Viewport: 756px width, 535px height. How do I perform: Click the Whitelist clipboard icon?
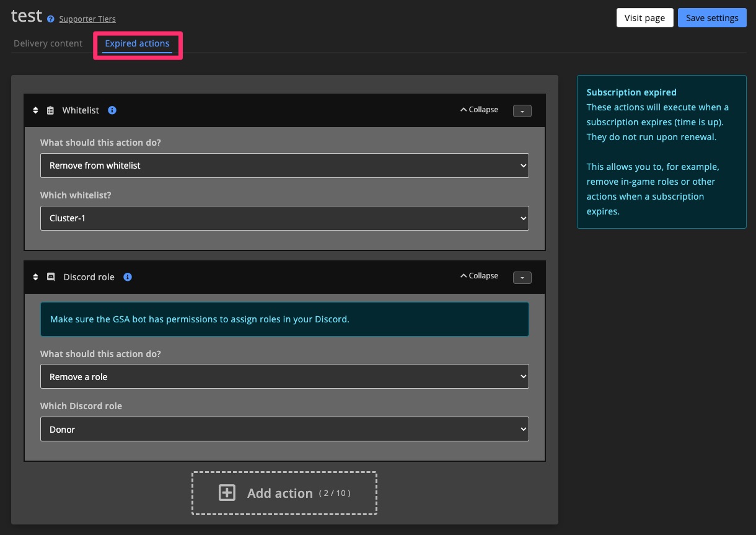coord(51,110)
